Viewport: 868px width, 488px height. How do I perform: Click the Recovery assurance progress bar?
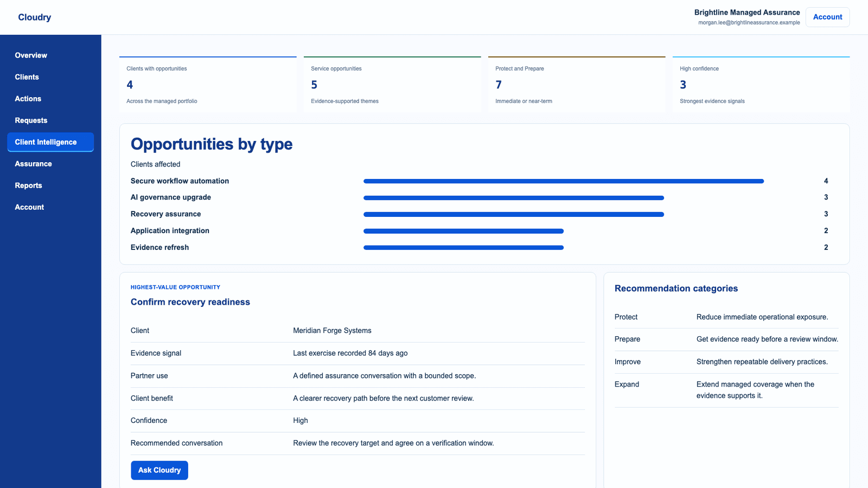click(514, 214)
